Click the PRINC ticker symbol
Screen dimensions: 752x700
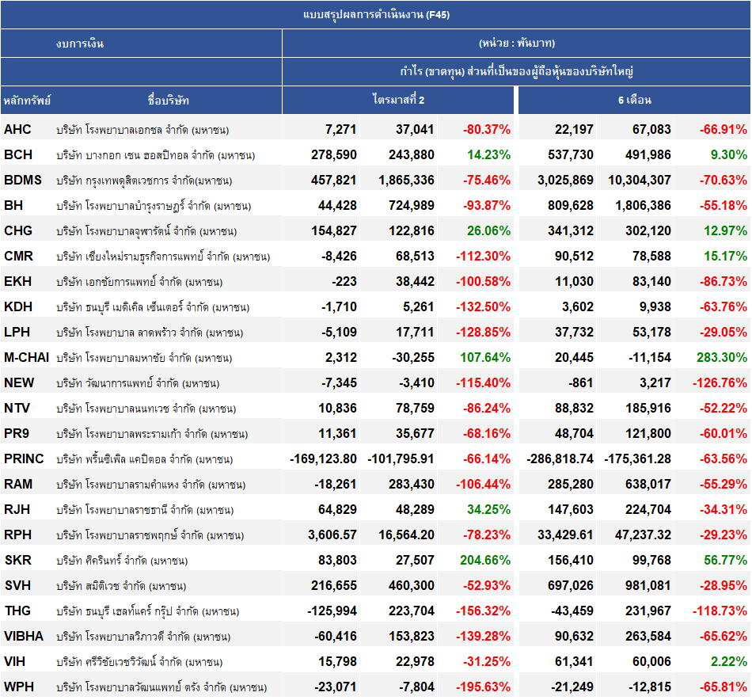(24, 458)
